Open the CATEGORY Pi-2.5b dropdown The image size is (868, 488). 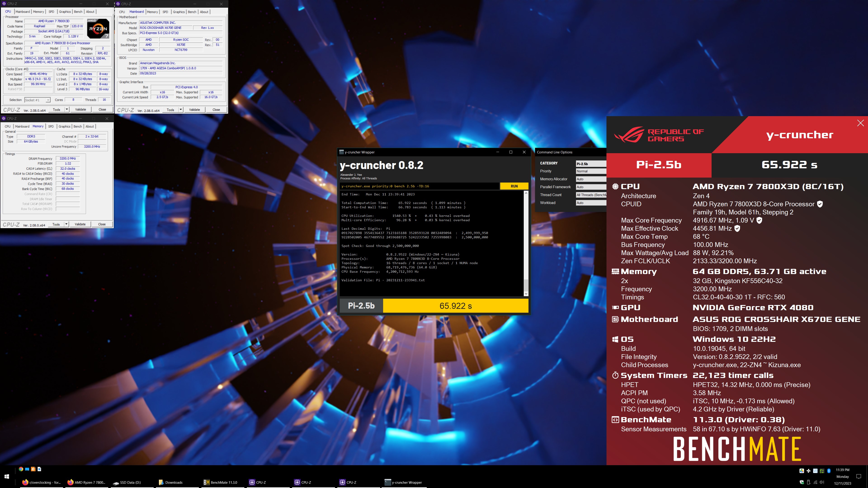[x=591, y=164]
